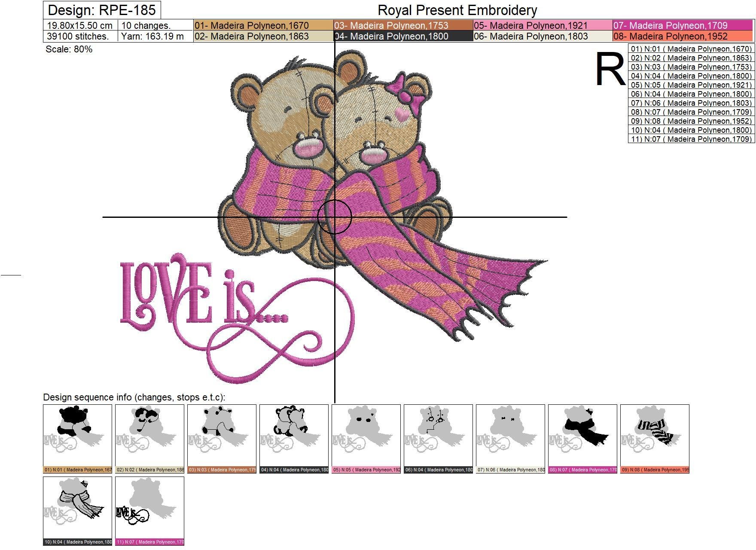Pick the 06- Madeira Polyneon,1803 swatch
Viewport: 756px width, 550px height.
tap(543, 36)
